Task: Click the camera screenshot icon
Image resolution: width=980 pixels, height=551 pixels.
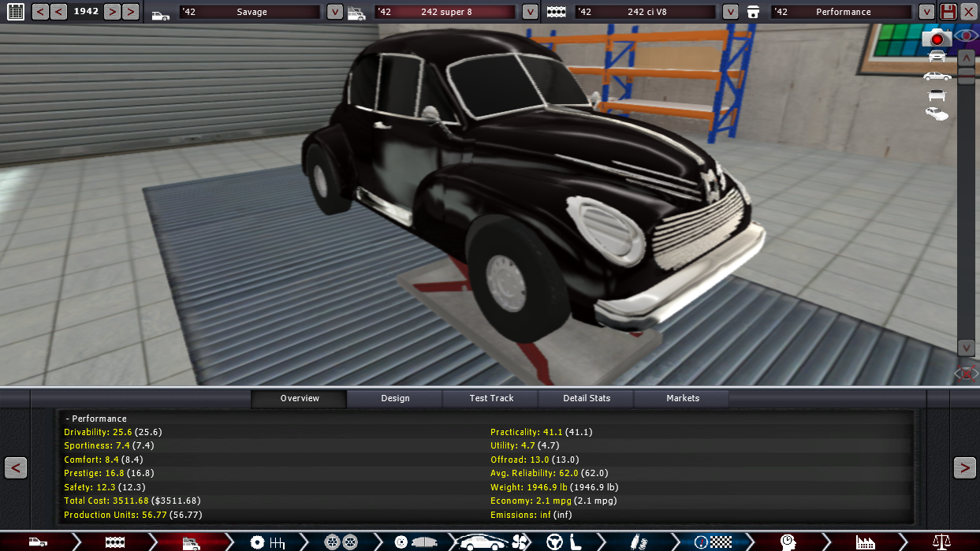Action: (x=937, y=37)
